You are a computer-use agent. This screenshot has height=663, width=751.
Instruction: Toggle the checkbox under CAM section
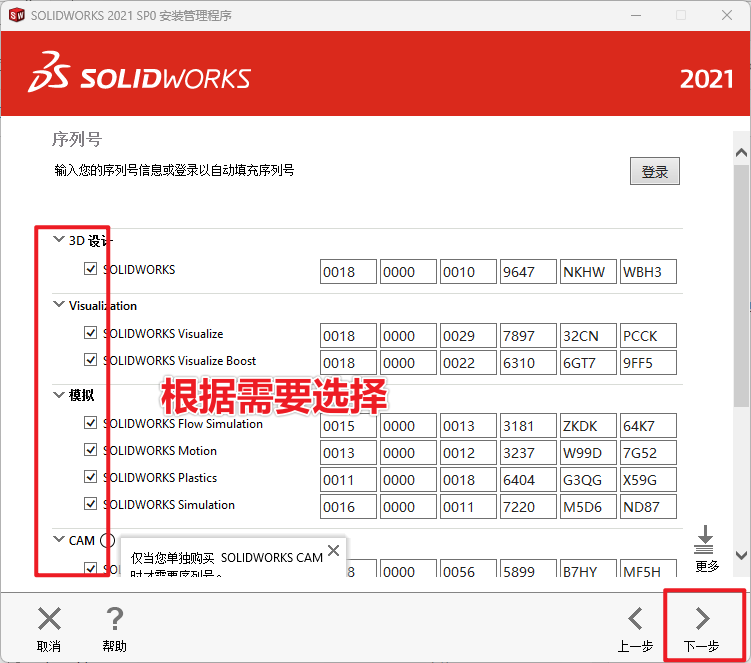(91, 568)
